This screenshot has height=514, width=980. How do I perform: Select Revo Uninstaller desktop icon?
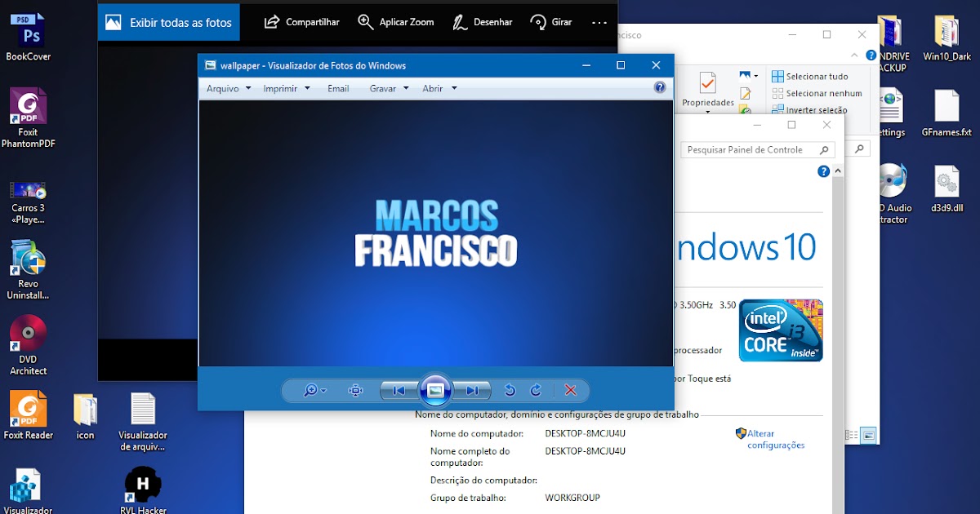click(x=29, y=270)
